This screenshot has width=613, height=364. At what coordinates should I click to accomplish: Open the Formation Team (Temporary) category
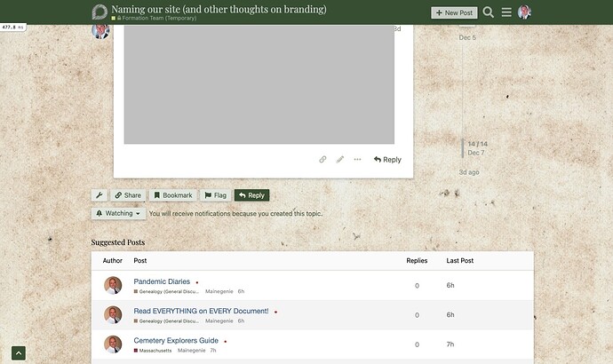pos(154,18)
